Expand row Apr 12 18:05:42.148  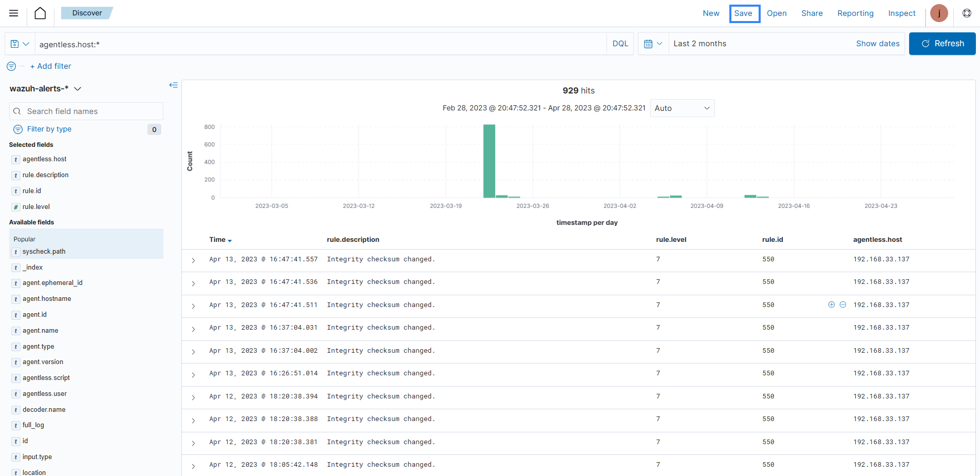click(193, 466)
